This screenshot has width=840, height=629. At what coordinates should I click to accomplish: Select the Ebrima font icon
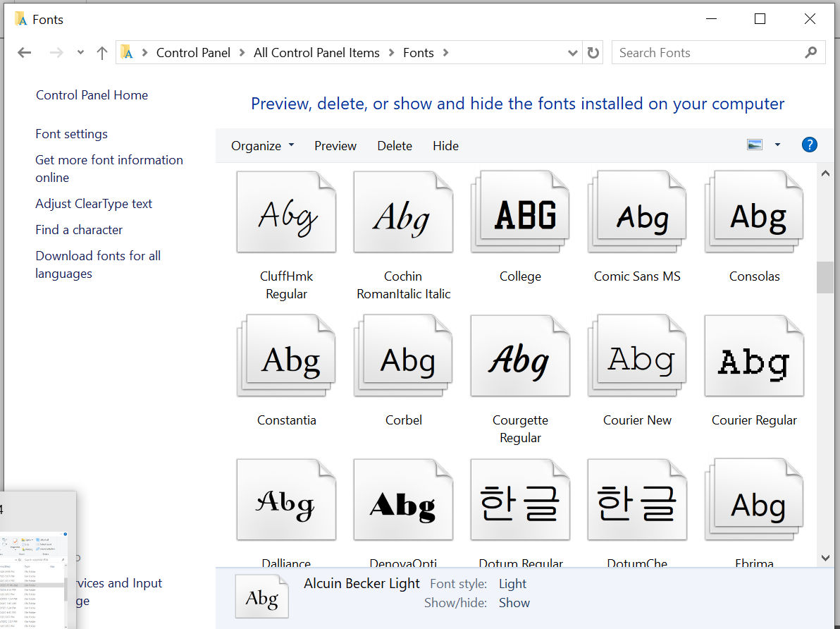[x=754, y=499]
